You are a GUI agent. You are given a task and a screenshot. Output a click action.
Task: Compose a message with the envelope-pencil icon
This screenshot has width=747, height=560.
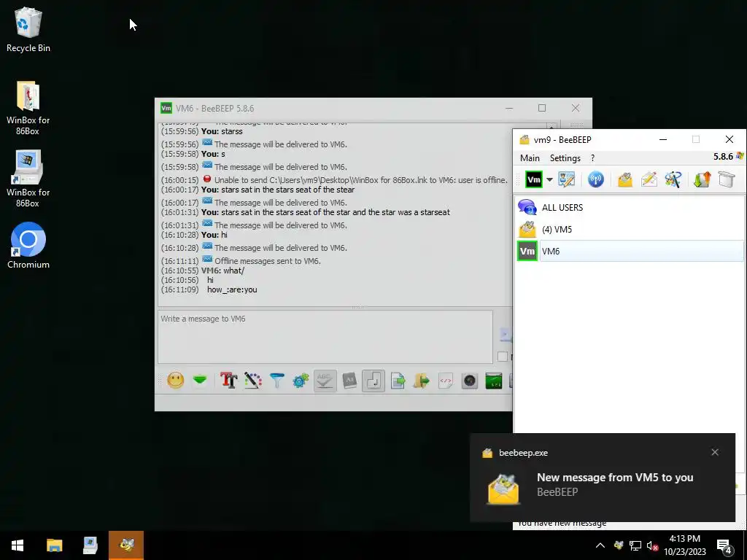pos(649,179)
